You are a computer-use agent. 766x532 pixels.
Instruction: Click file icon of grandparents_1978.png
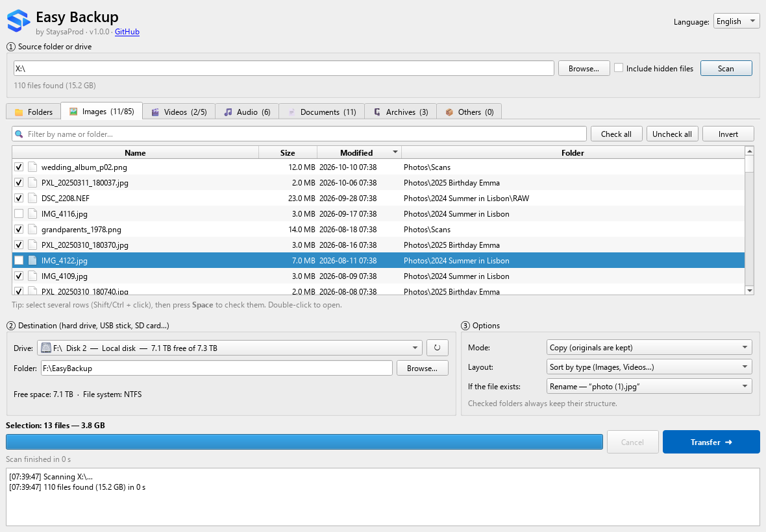point(32,230)
